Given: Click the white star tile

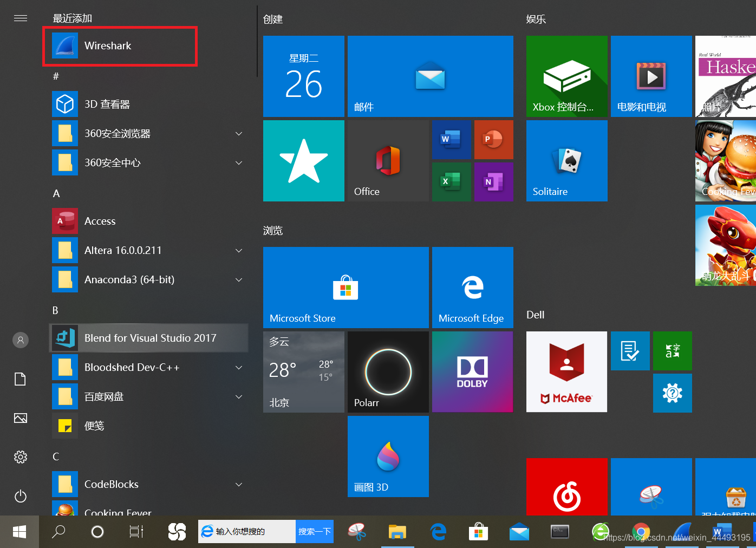Looking at the screenshot, I should [x=304, y=161].
